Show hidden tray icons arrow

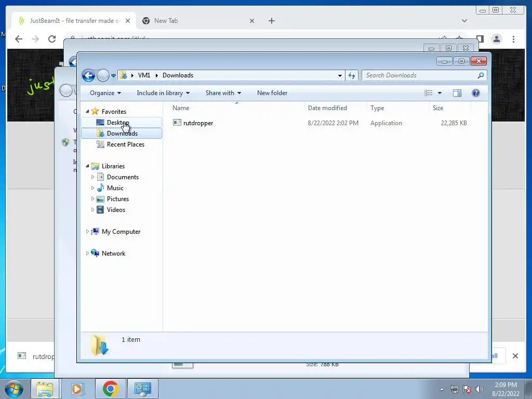(x=442, y=389)
